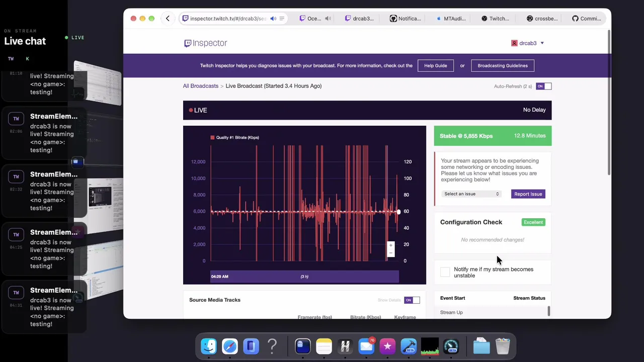The height and width of the screenshot is (362, 644).
Task: Switch to the Twitch... browser tab
Action: 495,19
